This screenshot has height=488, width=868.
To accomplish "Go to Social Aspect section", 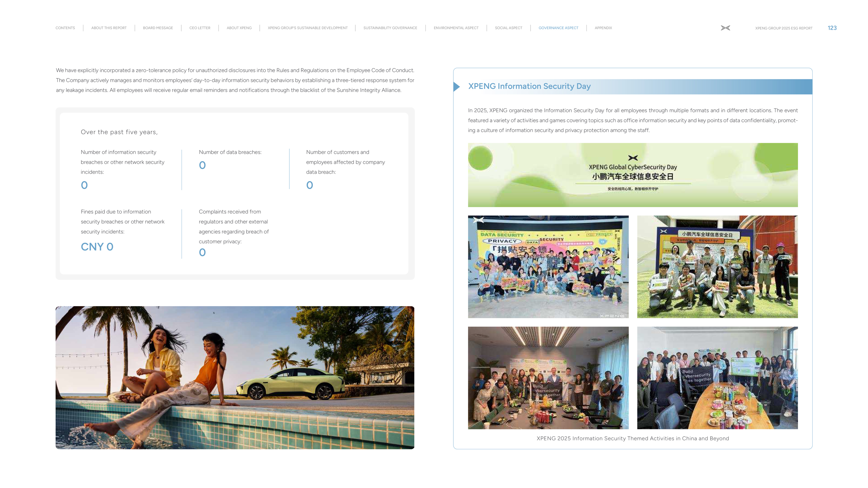I will tap(508, 28).
